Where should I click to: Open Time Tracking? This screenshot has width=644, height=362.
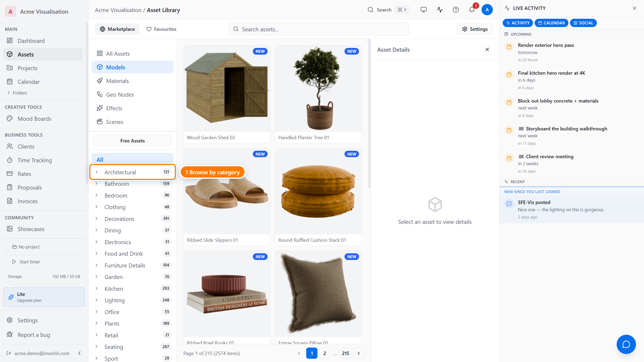point(43,160)
